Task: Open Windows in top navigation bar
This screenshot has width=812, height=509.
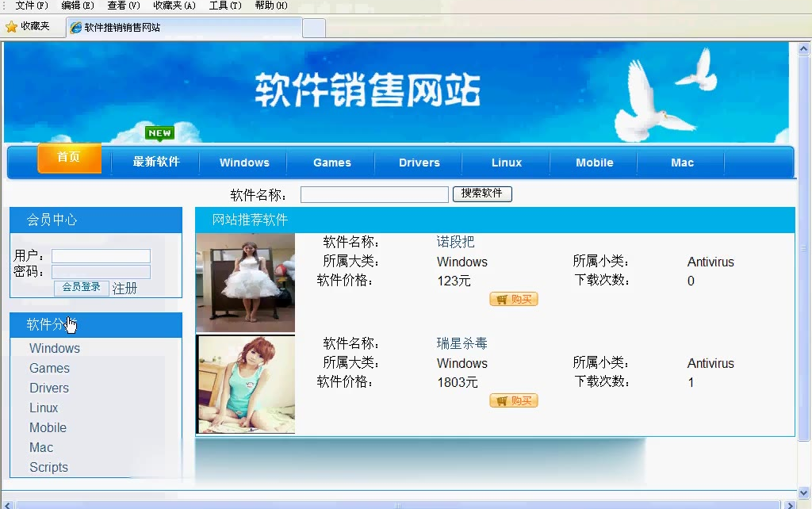Action: coord(244,163)
